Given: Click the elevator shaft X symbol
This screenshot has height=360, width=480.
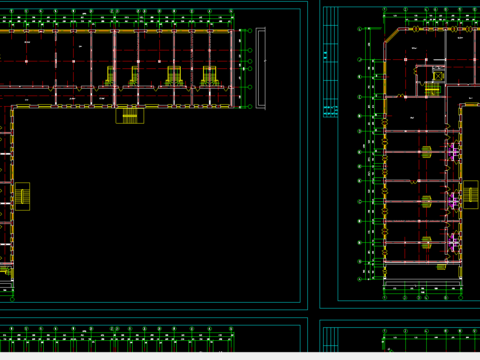Looking at the screenshot, I should (438, 76).
